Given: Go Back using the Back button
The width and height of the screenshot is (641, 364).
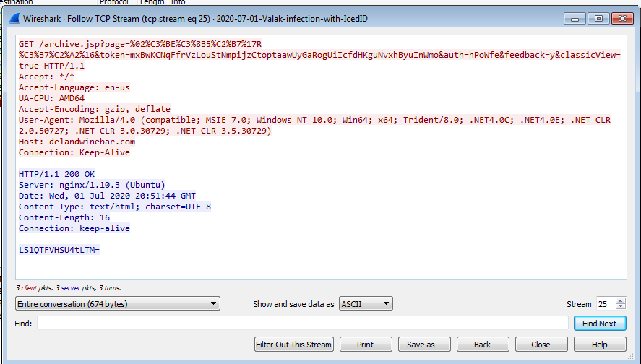Looking at the screenshot, I should [x=482, y=344].
